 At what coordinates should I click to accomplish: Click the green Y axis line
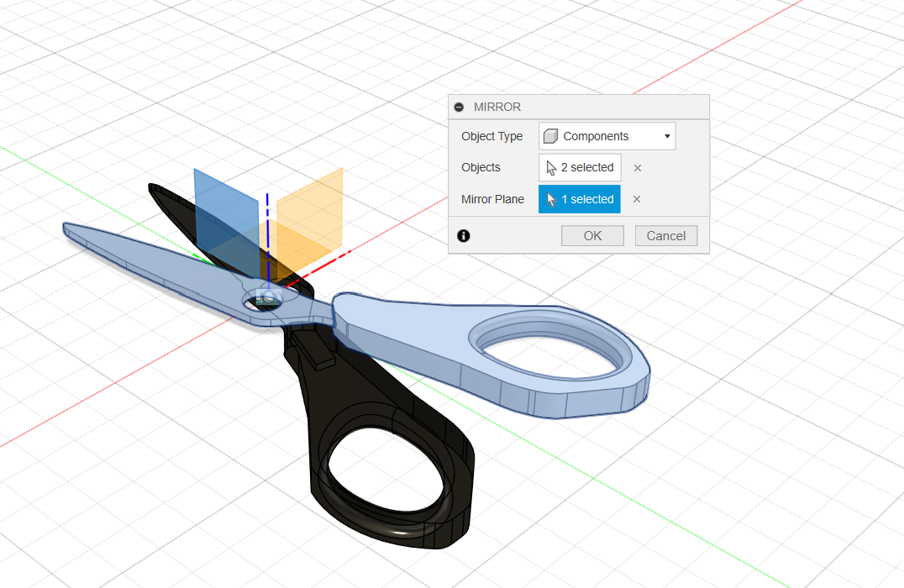[84, 185]
